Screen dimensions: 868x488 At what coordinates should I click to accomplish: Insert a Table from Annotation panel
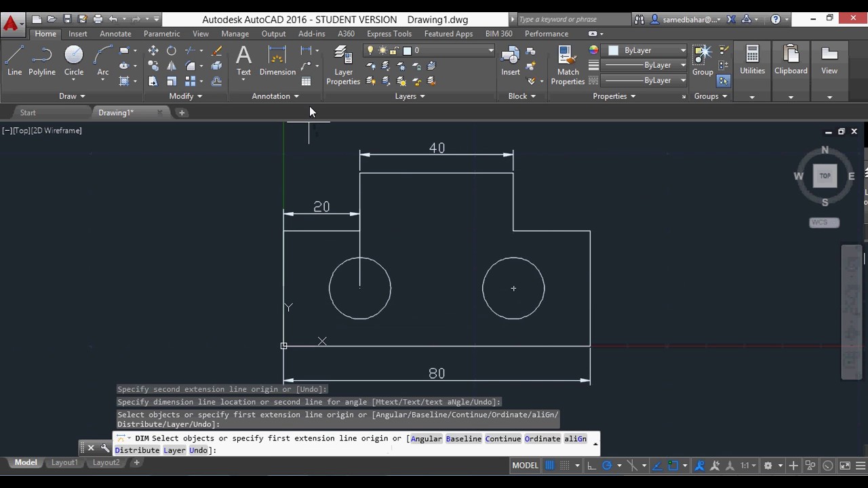pyautogui.click(x=306, y=81)
